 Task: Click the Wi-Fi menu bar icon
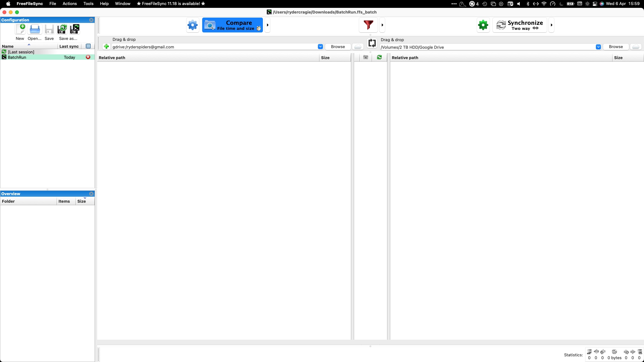544,4
